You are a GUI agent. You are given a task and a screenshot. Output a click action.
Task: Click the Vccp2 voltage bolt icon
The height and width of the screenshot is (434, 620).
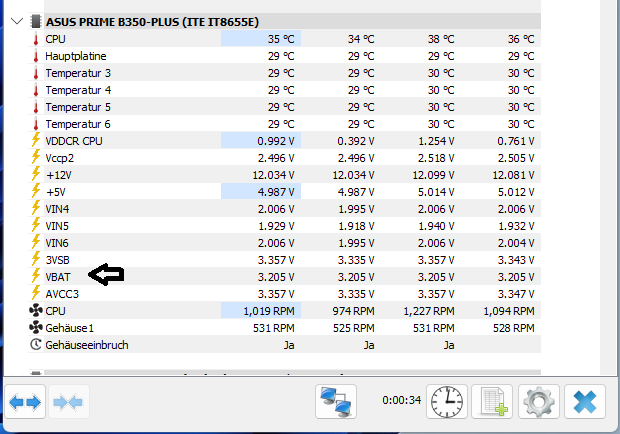36,157
